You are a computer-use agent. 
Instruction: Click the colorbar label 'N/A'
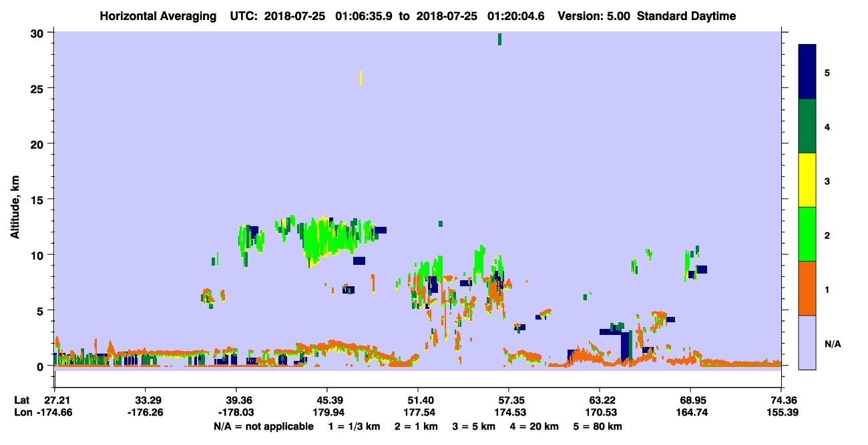click(x=832, y=344)
